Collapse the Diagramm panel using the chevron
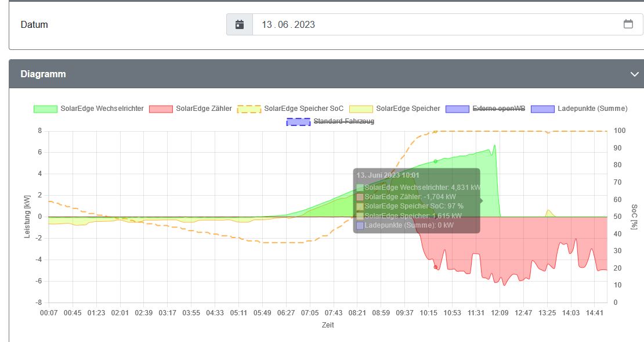The width and height of the screenshot is (644, 342). tap(634, 74)
